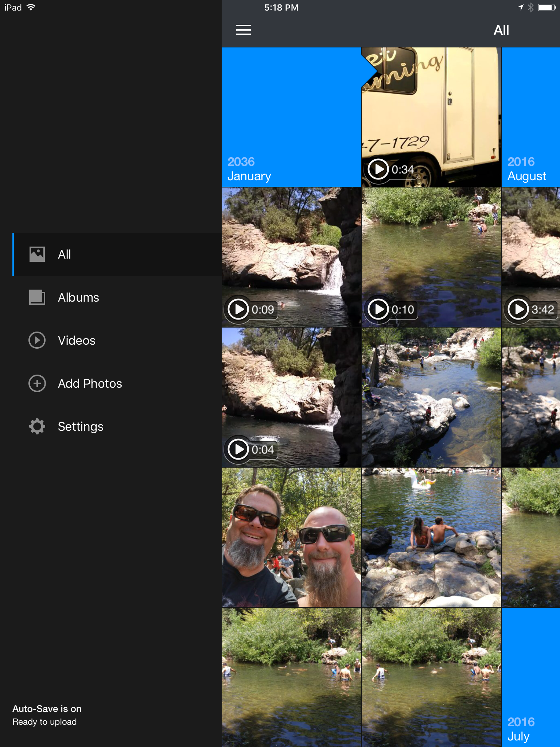Play the 3:42 video
This screenshot has width=560, height=747.
[x=531, y=257]
